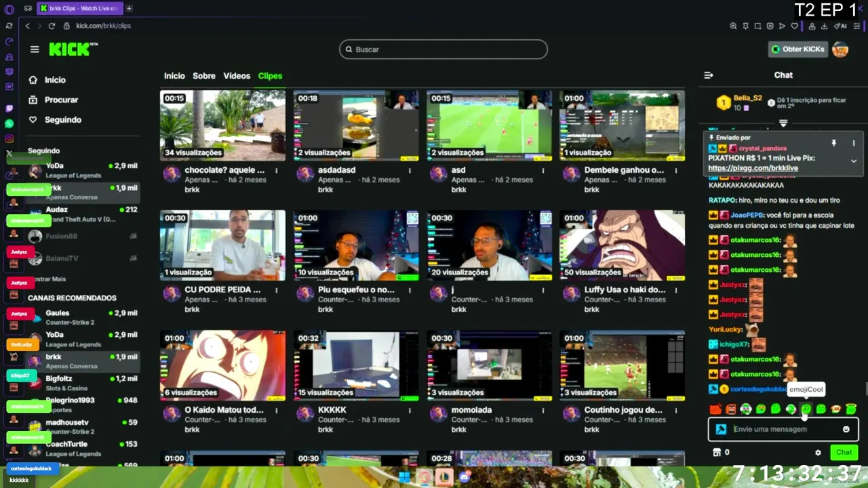Switch to the Vídeos tab
The height and width of the screenshot is (488, 868).
pyautogui.click(x=237, y=76)
